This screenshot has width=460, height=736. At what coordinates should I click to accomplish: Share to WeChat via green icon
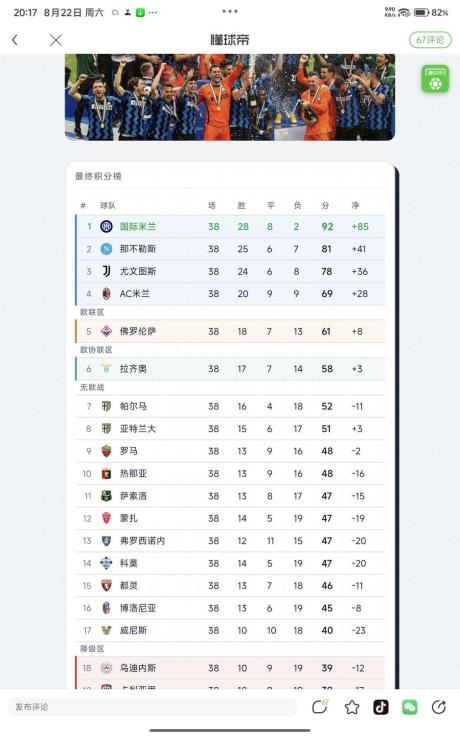pos(410,707)
